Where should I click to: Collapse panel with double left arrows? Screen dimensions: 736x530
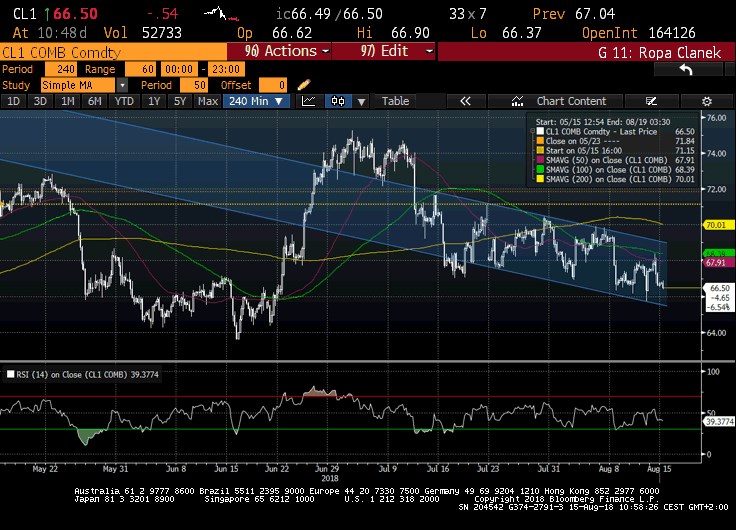pos(465,101)
